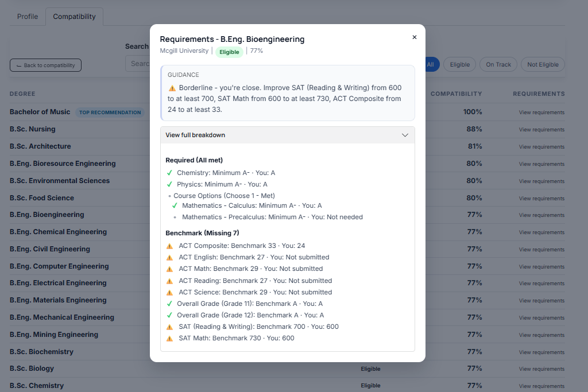View requirements for B.Sc. Architecture
This screenshot has width=588, height=392.
click(541, 147)
